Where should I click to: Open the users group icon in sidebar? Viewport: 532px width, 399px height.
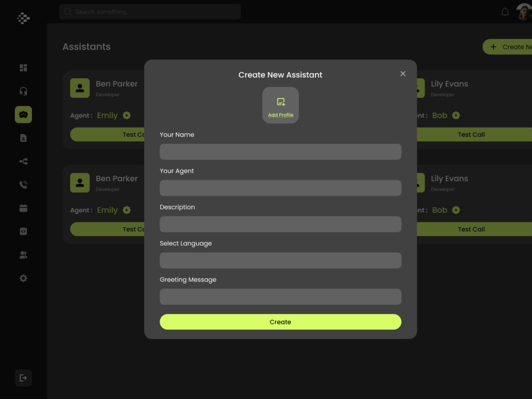click(x=23, y=255)
